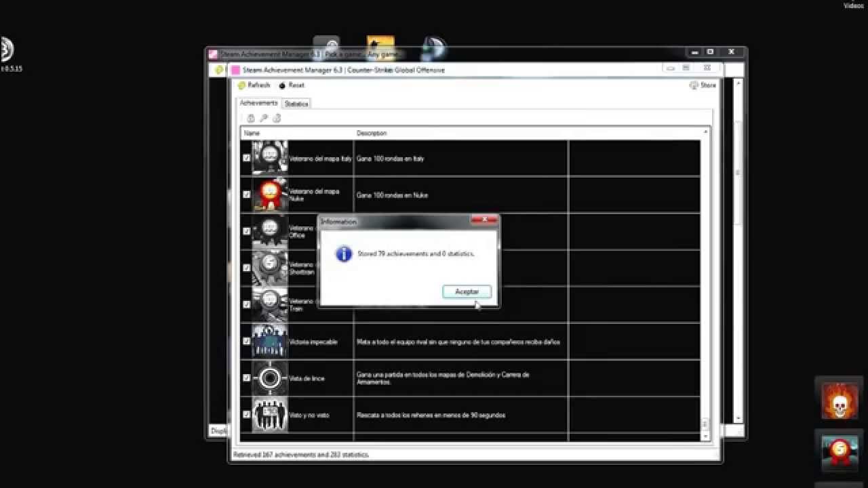
Task: Click the unlock all achievements icon
Action: (x=277, y=118)
